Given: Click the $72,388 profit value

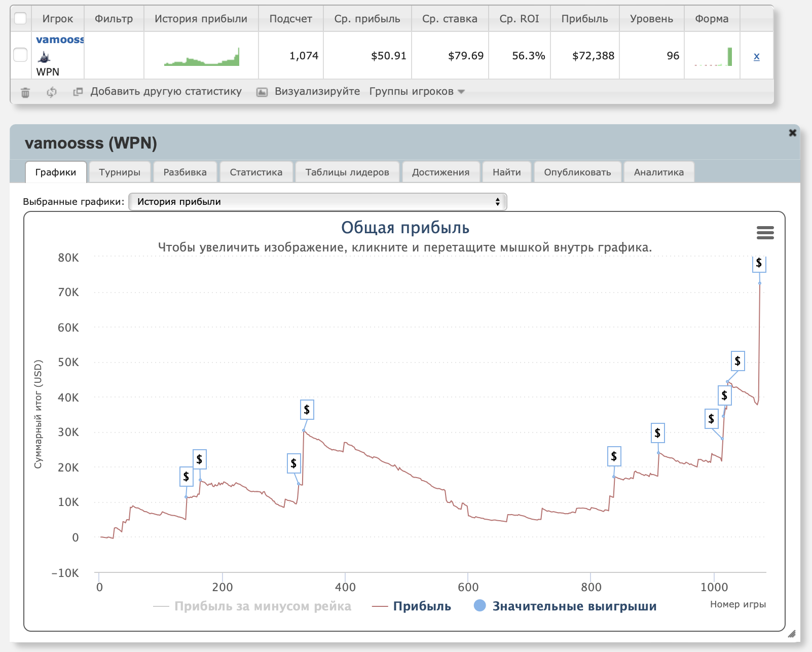Looking at the screenshot, I should (593, 56).
